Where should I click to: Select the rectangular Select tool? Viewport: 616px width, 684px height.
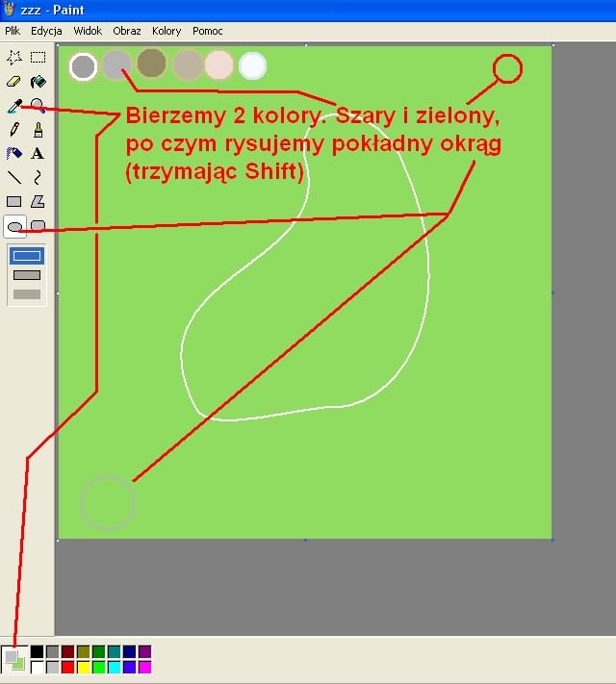pos(38,57)
